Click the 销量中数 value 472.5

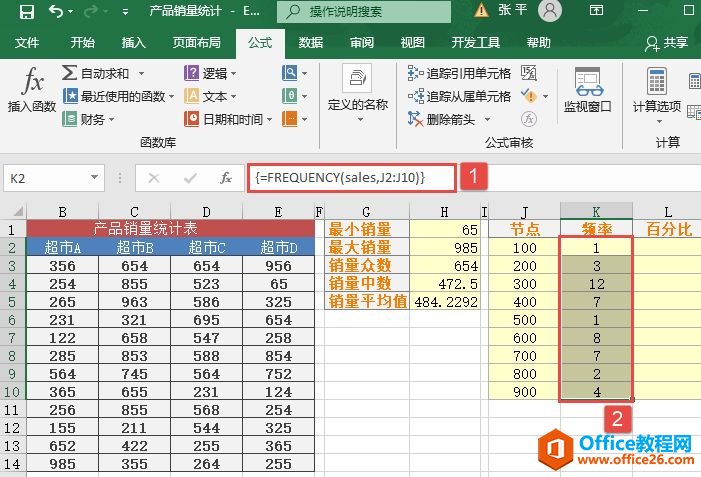point(445,284)
